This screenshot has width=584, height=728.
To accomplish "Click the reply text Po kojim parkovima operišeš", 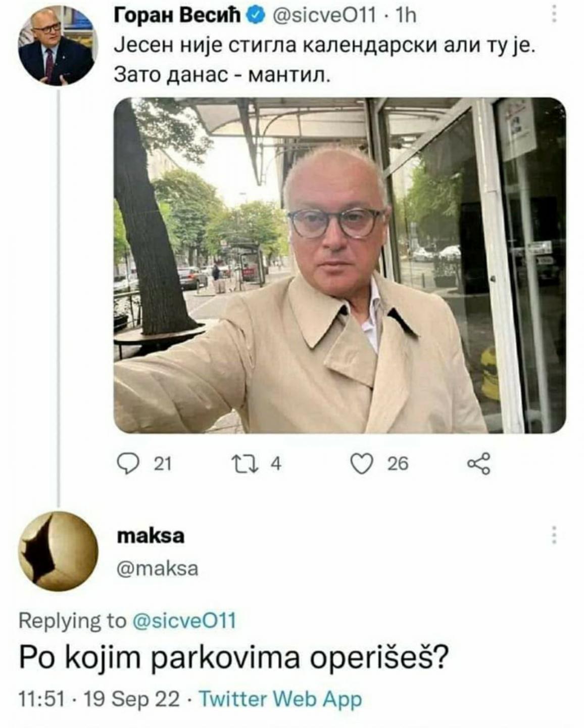I will click(234, 657).
